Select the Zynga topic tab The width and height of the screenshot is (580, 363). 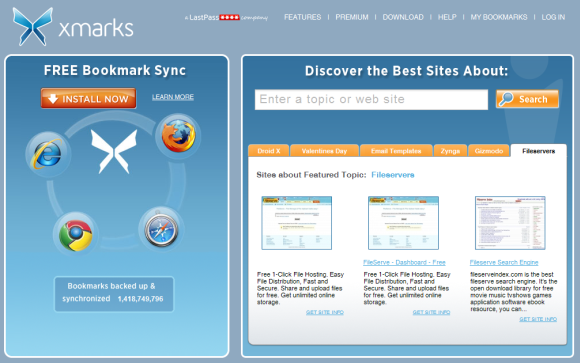coord(450,151)
